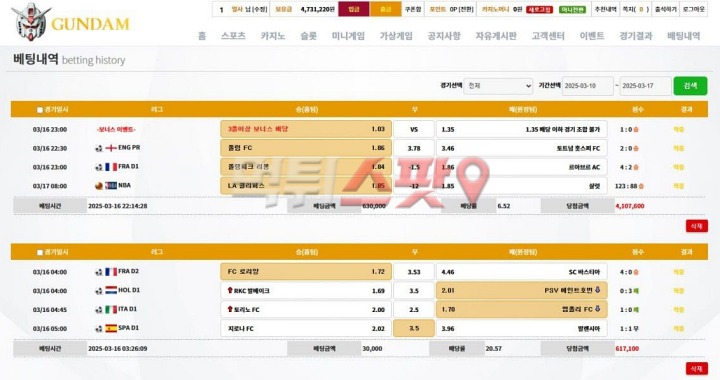This screenshot has width=720, height=380.
Task: Click the red up arrow beside RKC 발베이크
Action: 230,290
